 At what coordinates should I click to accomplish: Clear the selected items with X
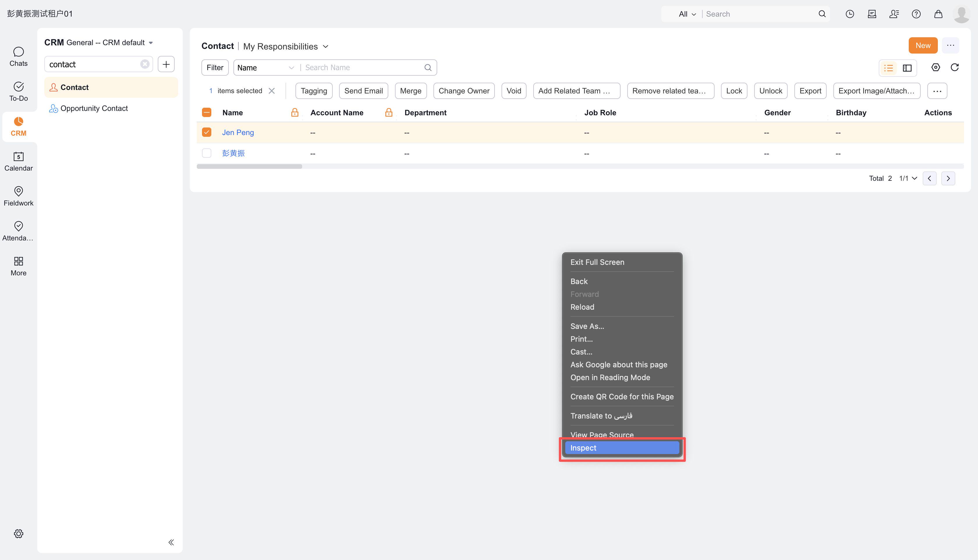(272, 91)
